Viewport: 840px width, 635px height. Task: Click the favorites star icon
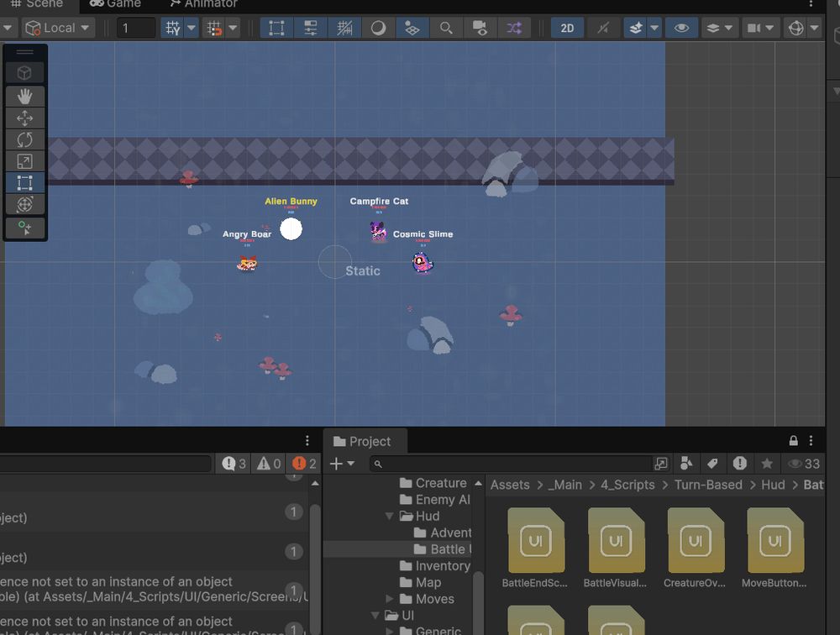point(767,464)
